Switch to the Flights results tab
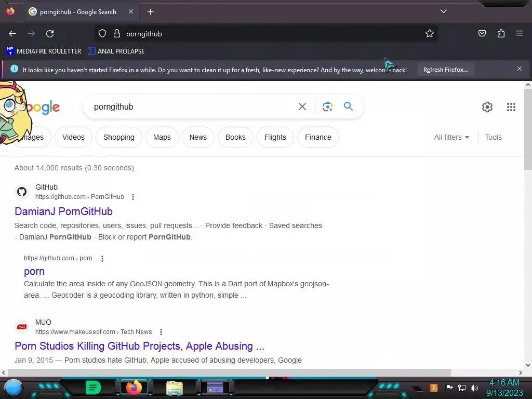The image size is (532, 399). click(x=275, y=137)
